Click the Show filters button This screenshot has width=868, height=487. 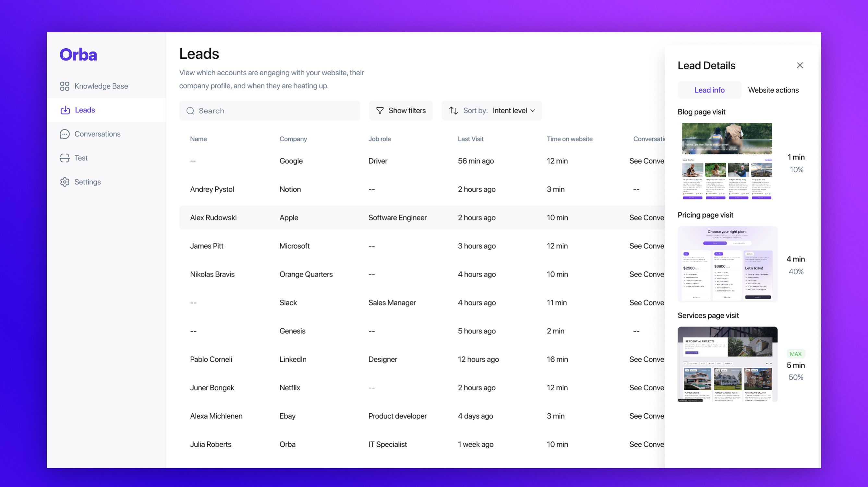tap(401, 111)
